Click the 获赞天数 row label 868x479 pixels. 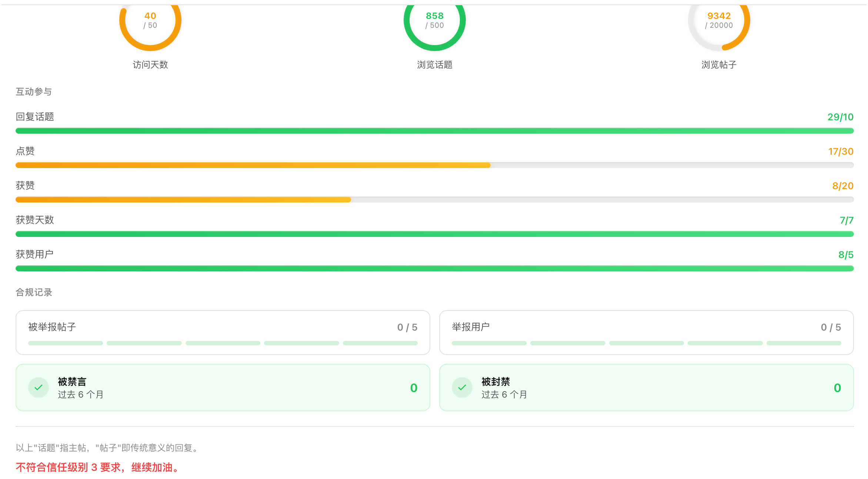tap(35, 220)
